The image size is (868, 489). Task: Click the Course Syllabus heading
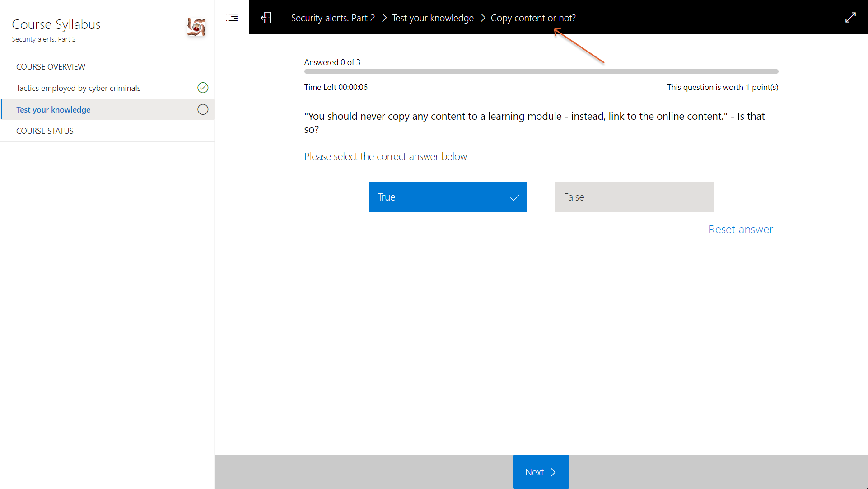point(56,24)
